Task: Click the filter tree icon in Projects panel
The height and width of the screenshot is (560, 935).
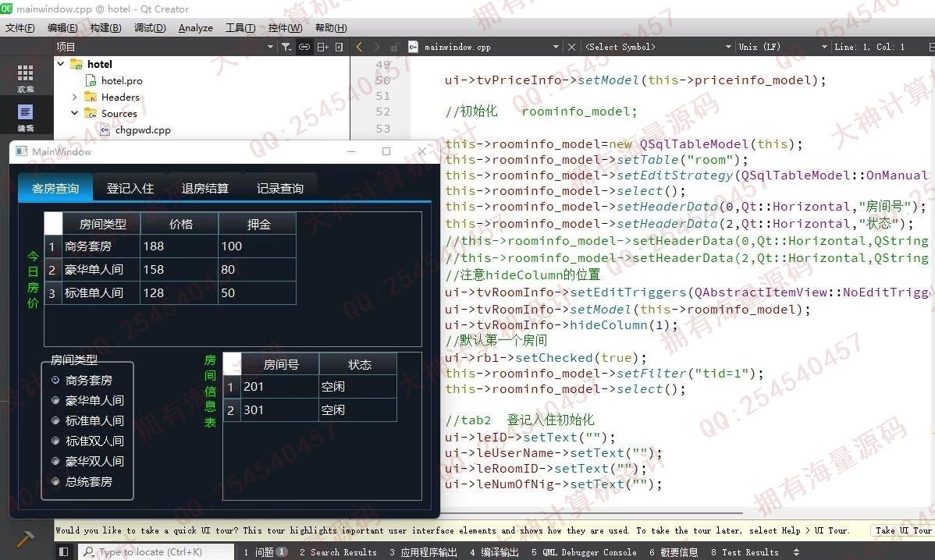Action: (x=286, y=47)
